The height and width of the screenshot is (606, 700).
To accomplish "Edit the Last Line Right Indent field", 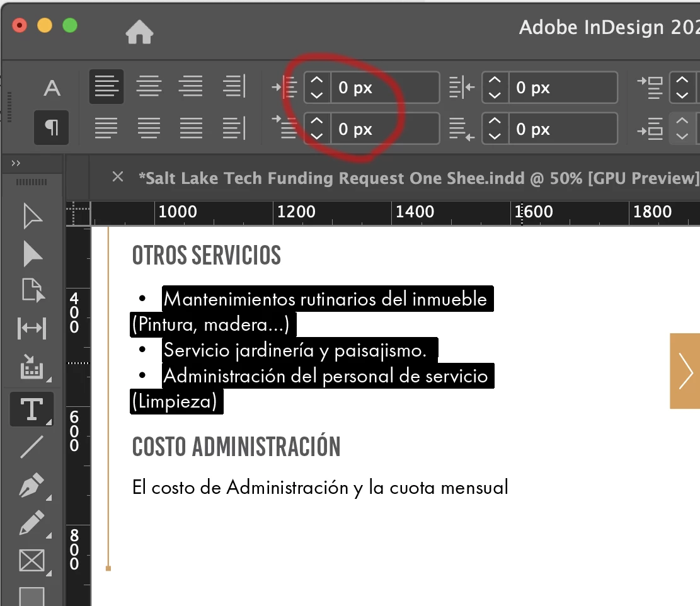I will tap(563, 129).
